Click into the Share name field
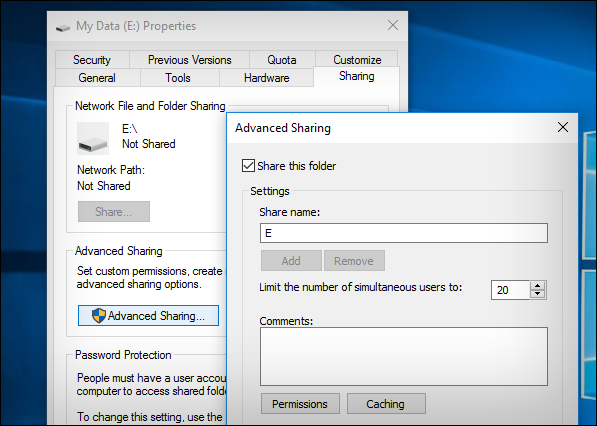Viewport: 597px width, 426px height. point(404,233)
